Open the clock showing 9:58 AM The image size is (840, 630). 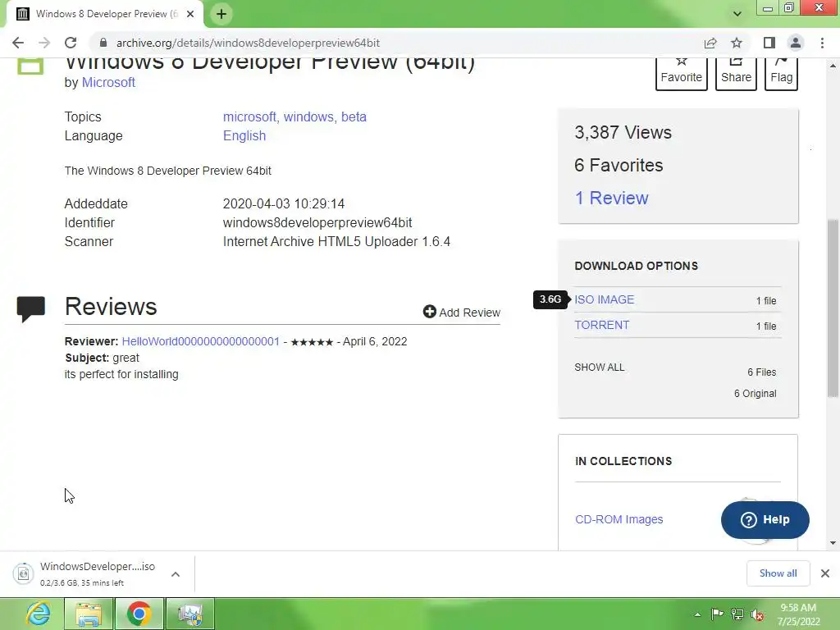pyautogui.click(x=798, y=614)
